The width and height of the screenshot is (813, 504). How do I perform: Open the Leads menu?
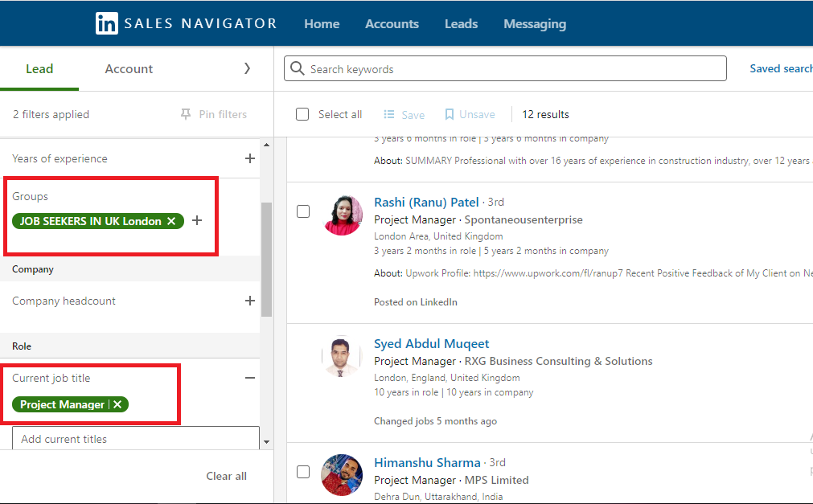pyautogui.click(x=462, y=24)
